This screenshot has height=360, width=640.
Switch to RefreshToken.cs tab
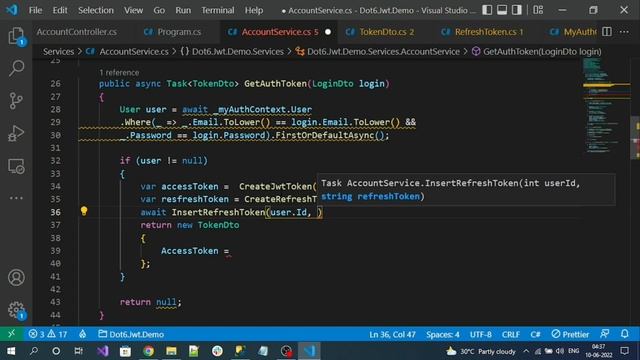pos(488,32)
